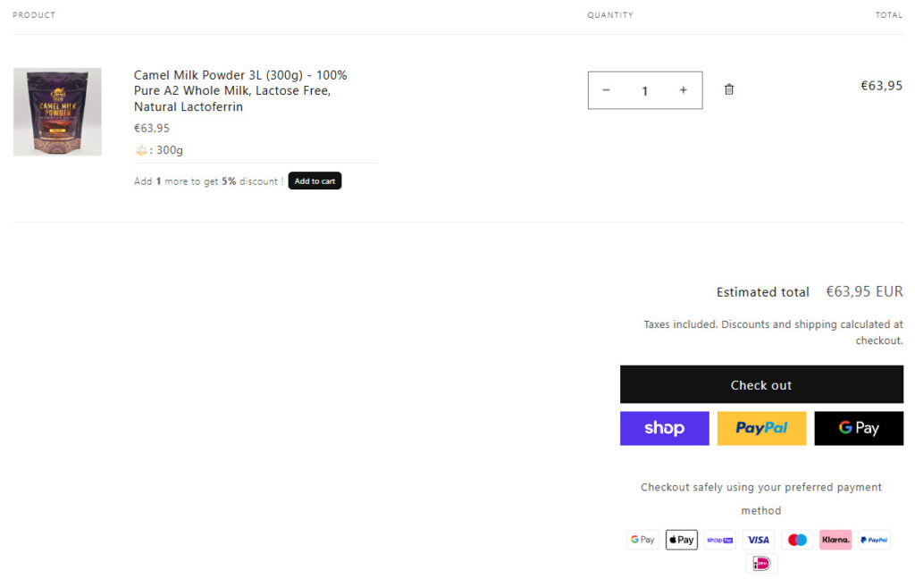Click the QUANTITY column header
Viewport: 915px width, 588px height.
(610, 14)
